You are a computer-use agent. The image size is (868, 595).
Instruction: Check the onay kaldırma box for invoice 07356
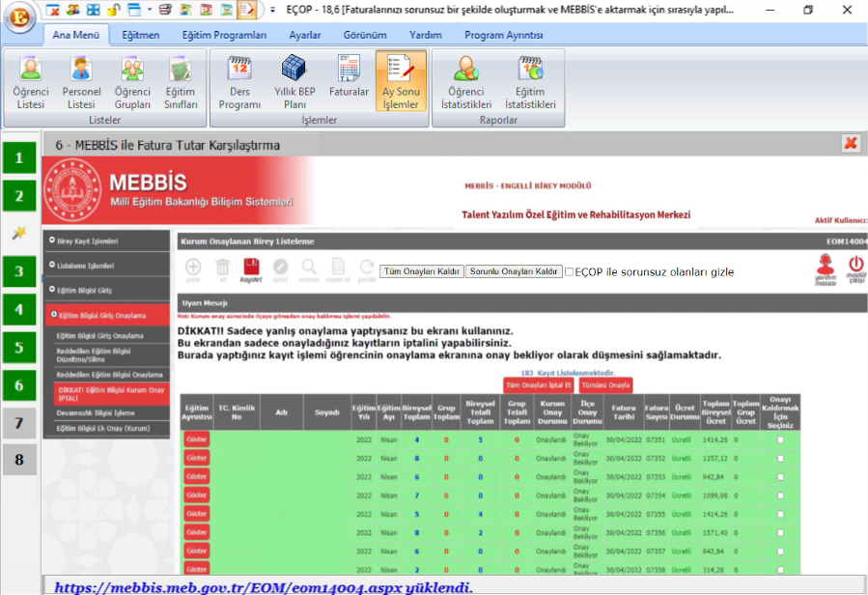point(780,533)
